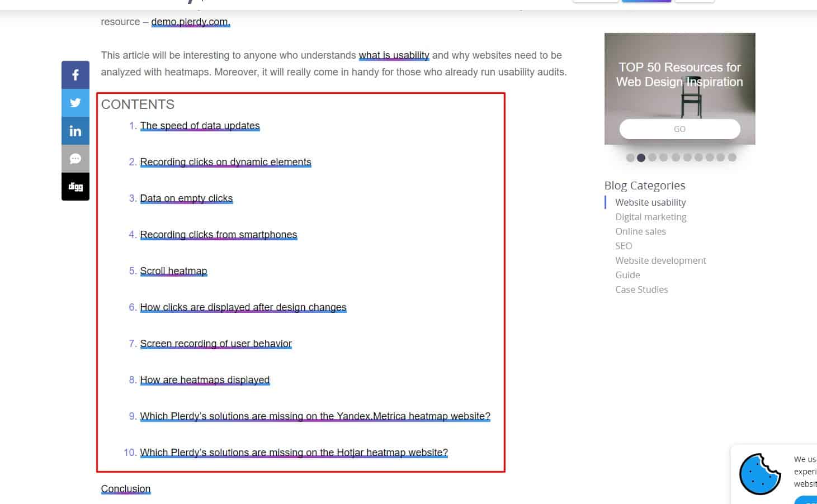Image resolution: width=817 pixels, height=504 pixels.
Task: Click the GO button on Web Design banner
Action: [x=679, y=129]
